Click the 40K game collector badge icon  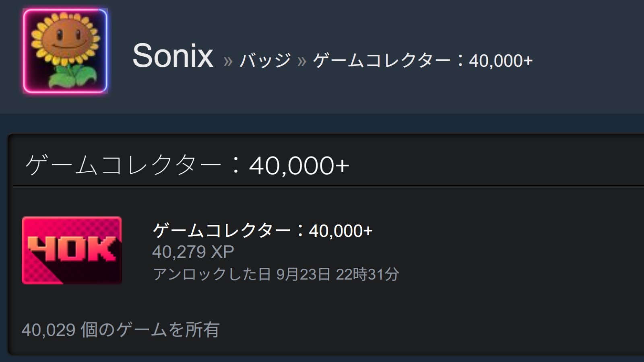click(72, 250)
